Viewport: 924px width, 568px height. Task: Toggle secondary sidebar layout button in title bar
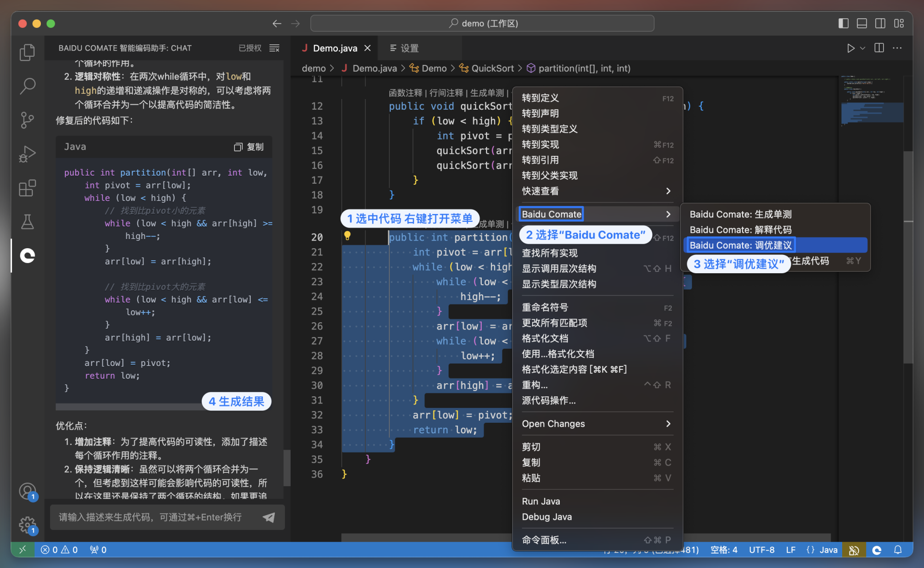pos(880,23)
